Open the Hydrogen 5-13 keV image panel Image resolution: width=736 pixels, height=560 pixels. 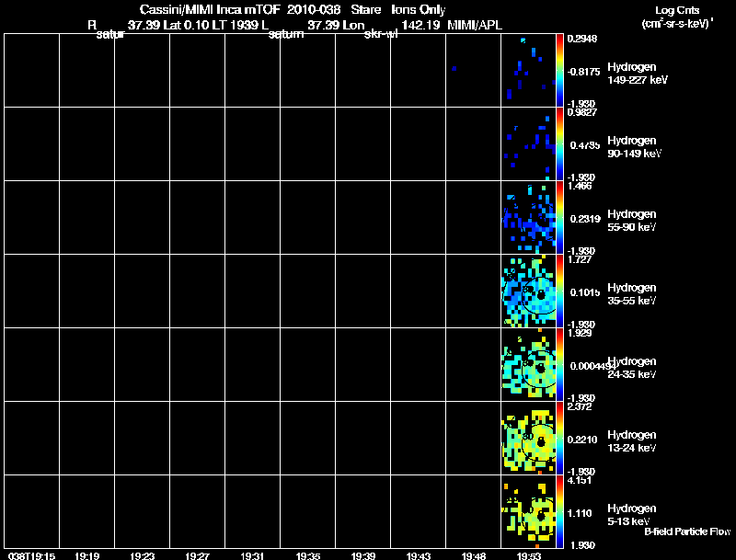tap(528, 512)
